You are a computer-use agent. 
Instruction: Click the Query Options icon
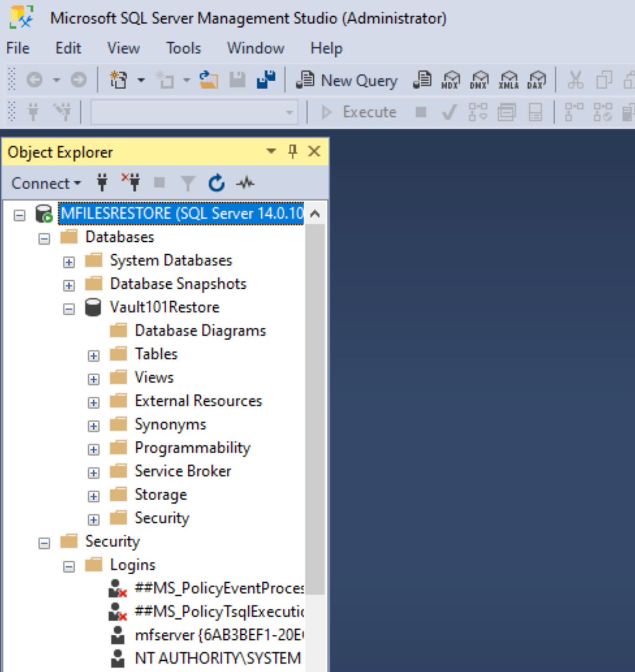point(507,112)
